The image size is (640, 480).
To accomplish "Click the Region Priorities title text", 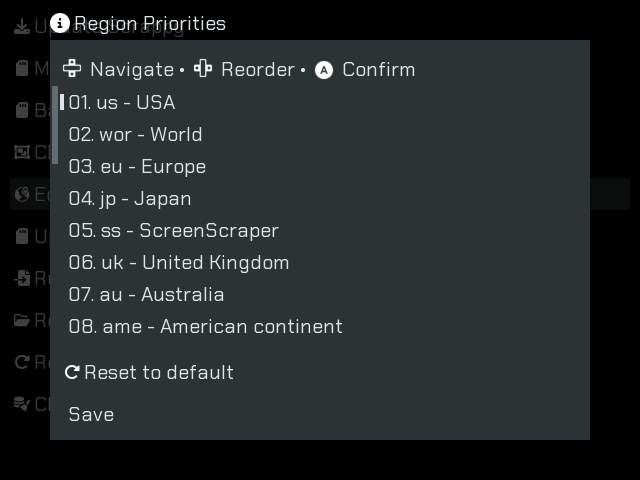I will (x=150, y=23).
